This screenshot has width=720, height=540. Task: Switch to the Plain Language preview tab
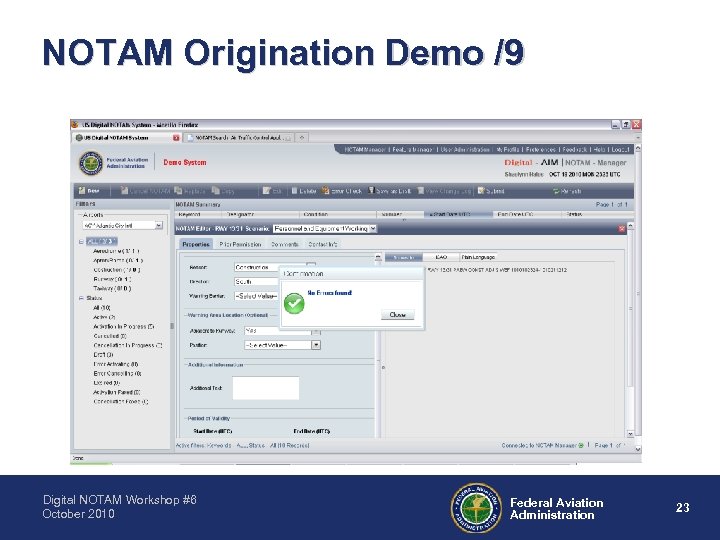[478, 257]
